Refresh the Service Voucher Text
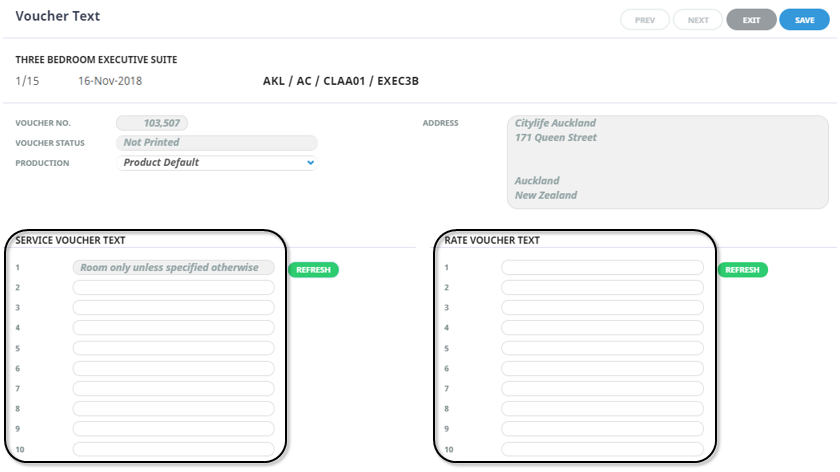Image resolution: width=840 pixels, height=472 pixels. pyautogui.click(x=313, y=270)
